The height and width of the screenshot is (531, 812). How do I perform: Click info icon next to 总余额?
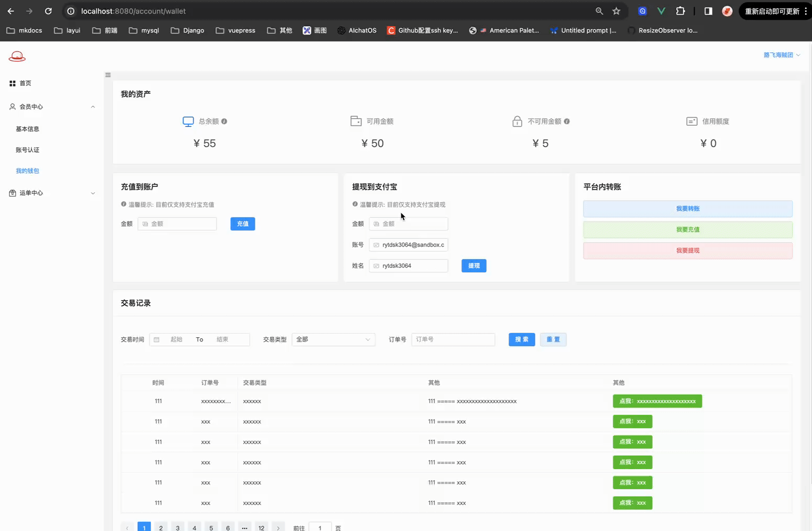pos(224,121)
